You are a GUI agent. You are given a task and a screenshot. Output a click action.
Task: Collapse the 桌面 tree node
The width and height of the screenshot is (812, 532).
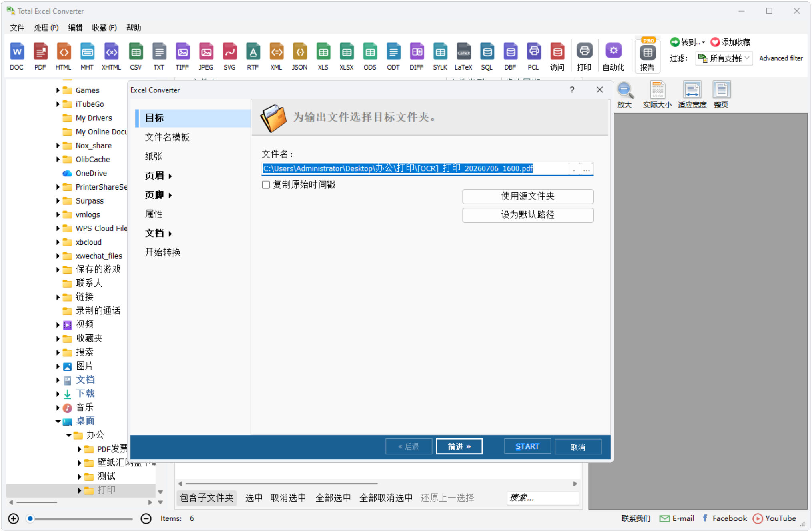click(x=58, y=422)
